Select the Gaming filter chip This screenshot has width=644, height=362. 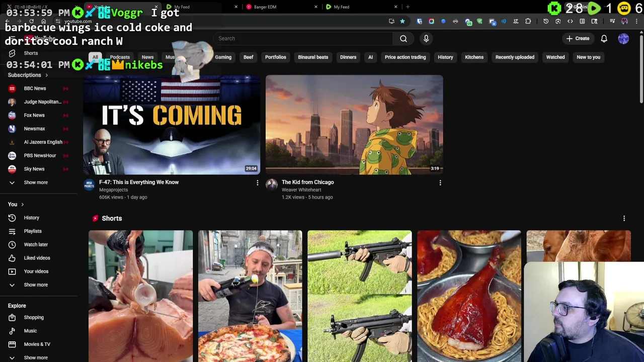[223, 57]
